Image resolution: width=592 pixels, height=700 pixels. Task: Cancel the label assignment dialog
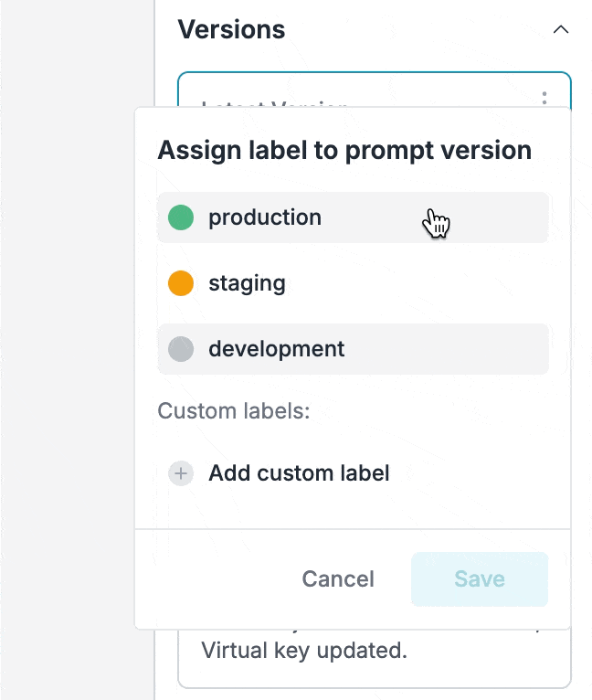pyautogui.click(x=338, y=579)
